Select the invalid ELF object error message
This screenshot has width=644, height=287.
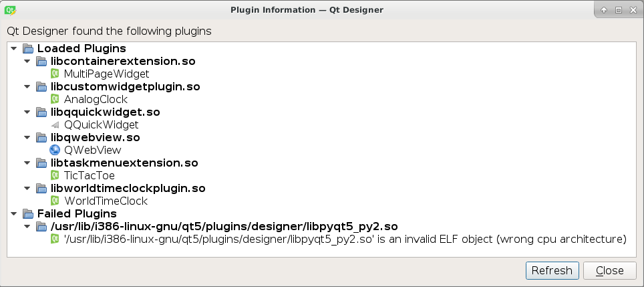click(345, 240)
